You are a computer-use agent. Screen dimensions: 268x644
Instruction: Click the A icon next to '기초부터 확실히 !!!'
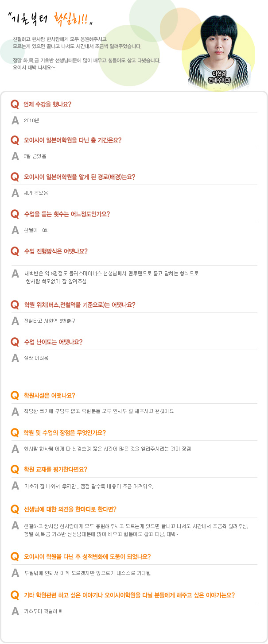[15, 612]
